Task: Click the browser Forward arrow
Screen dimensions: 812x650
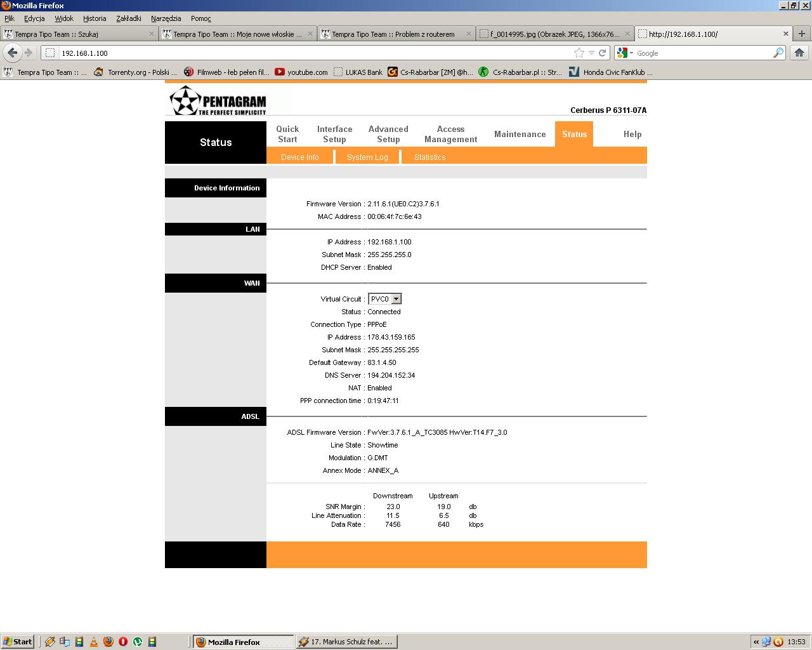Action: point(28,53)
